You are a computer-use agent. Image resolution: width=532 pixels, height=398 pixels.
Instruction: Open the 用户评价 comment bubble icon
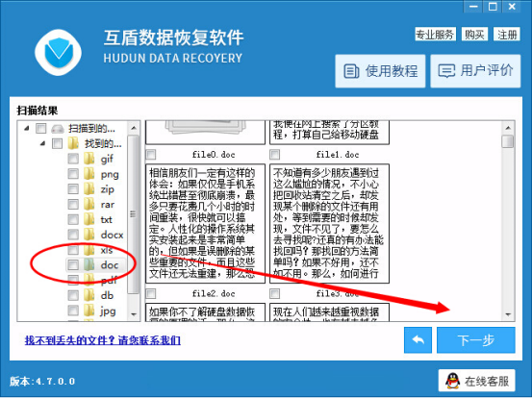446,71
